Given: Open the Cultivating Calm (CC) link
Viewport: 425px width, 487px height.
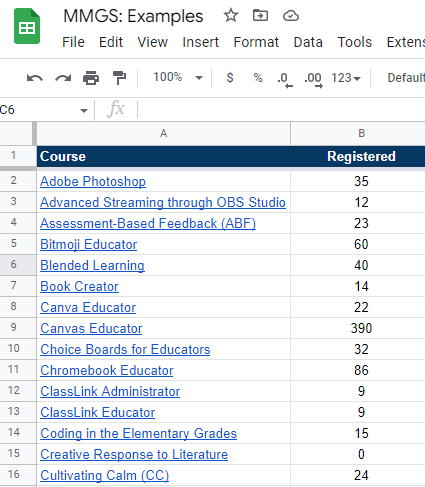Looking at the screenshot, I should click(x=104, y=476).
